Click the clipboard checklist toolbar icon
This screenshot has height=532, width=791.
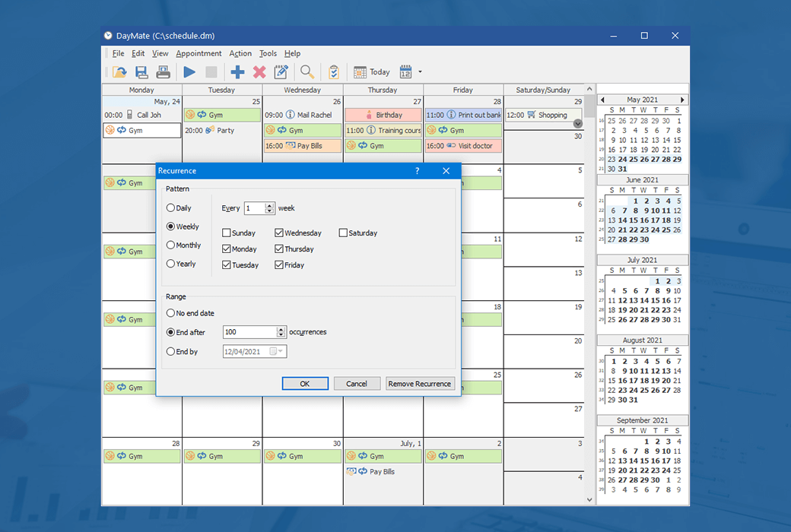pos(333,72)
